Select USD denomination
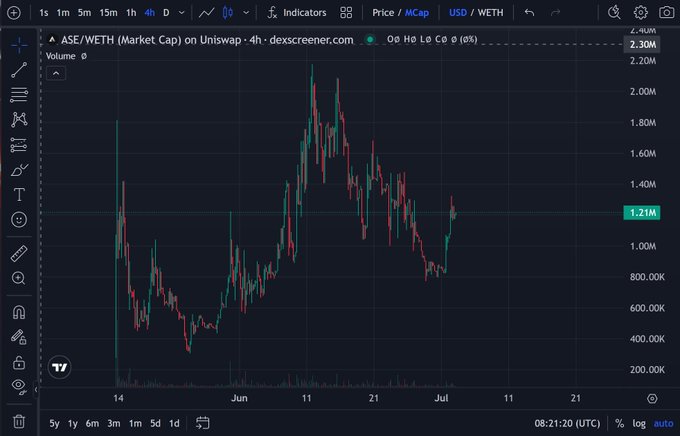Viewport: 680px width, 436px height. (458, 13)
